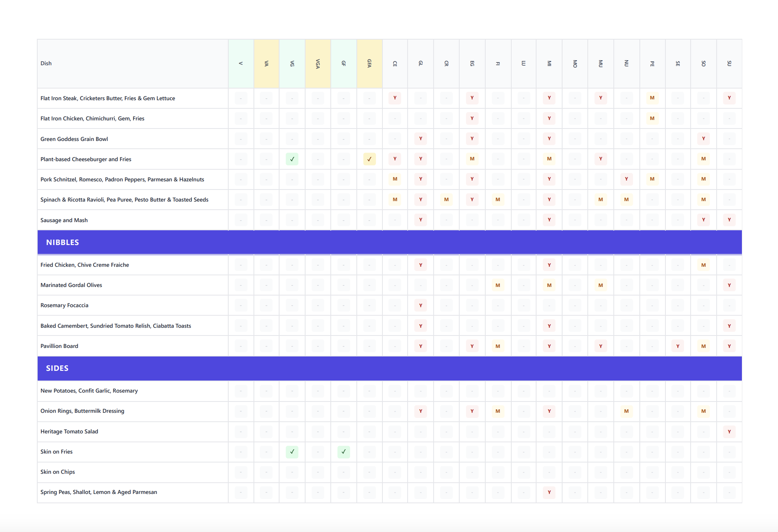778x532 pixels.
Task: Click the SU allergen column header
Action: pos(729,63)
